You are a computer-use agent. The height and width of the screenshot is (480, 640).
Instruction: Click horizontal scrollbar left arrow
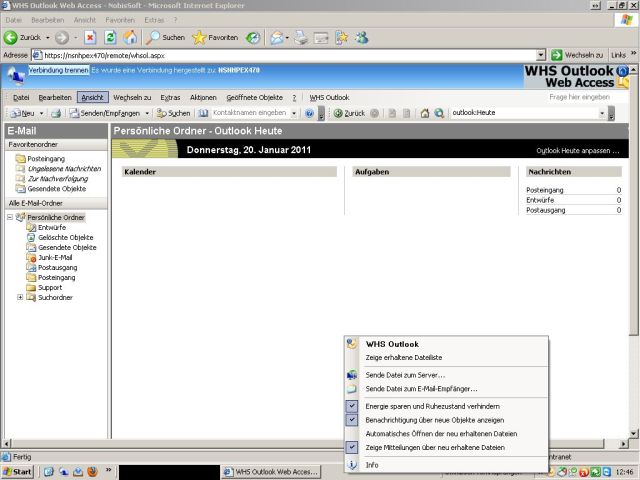point(6,444)
